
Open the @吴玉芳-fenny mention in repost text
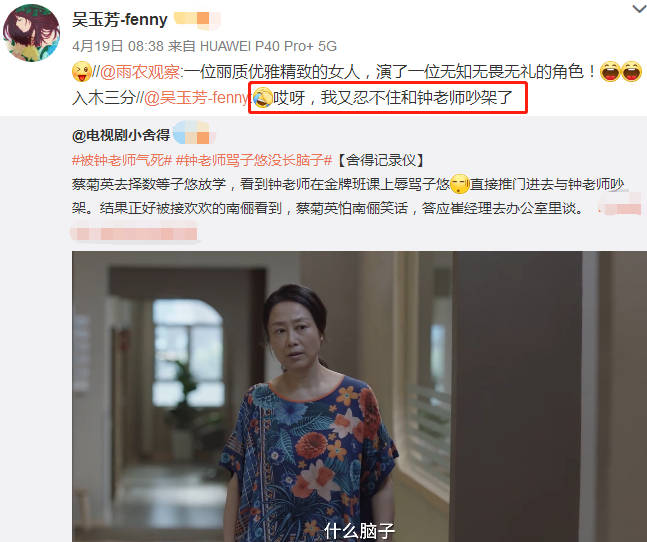(x=196, y=98)
